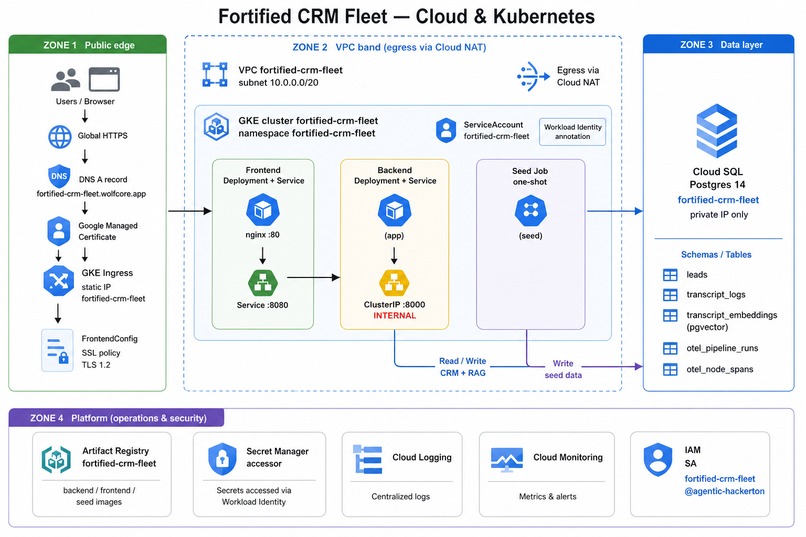Select the transcript_embeddings table icon
The width and height of the screenshot is (806, 537).
click(x=670, y=316)
